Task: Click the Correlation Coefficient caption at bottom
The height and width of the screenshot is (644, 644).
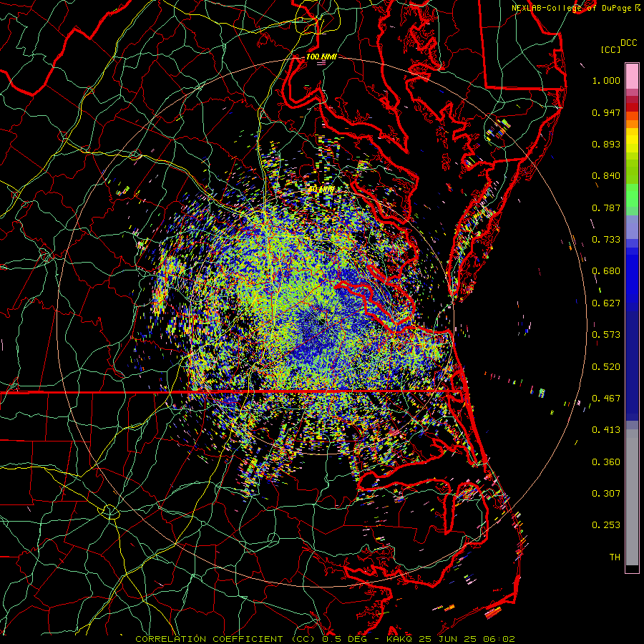Action: coord(325,639)
